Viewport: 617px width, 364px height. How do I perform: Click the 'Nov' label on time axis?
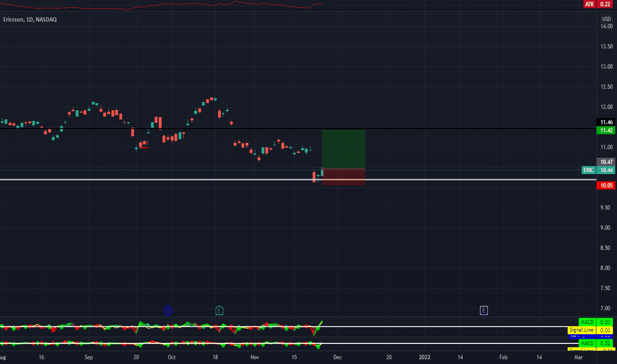255,357
